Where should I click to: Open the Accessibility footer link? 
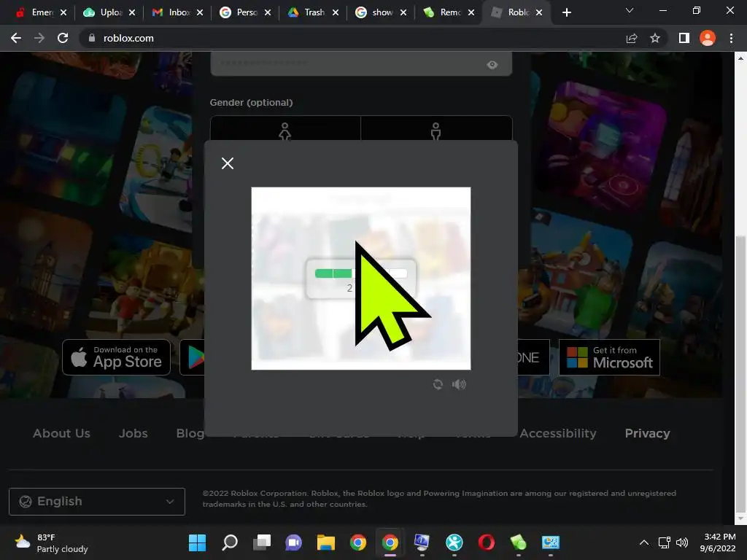pyautogui.click(x=557, y=433)
